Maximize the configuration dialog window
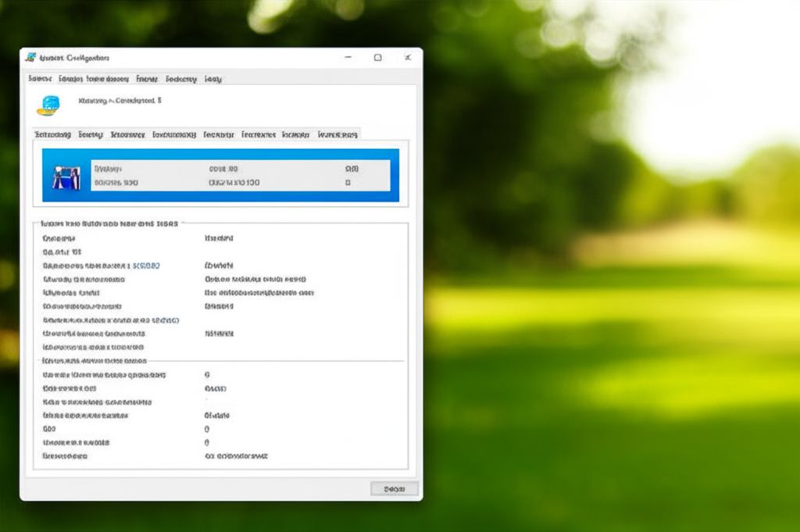Viewport: 800px width, 532px height. coord(377,57)
